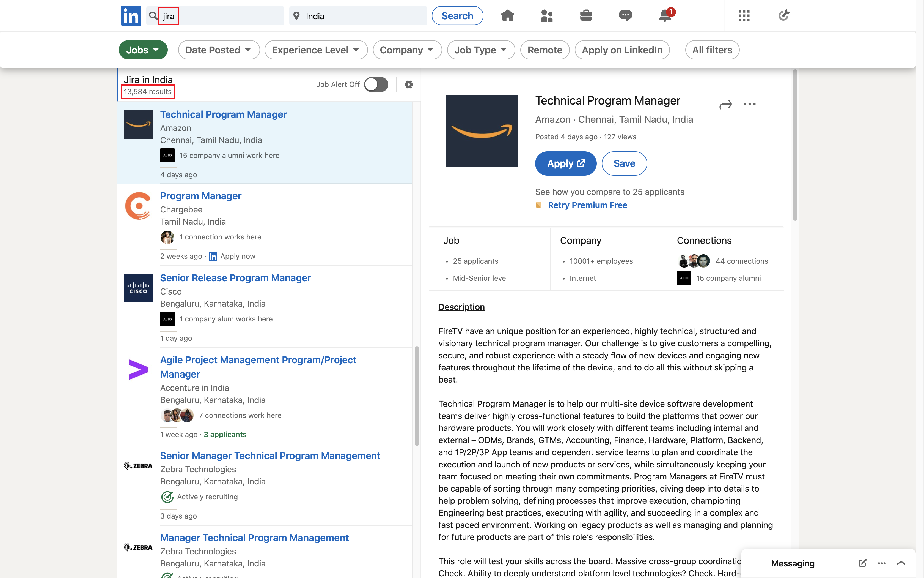
Task: Open Senior Release Program Manager listing
Action: pos(235,278)
